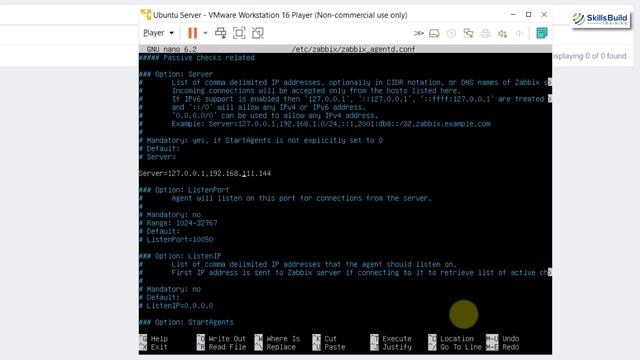The width and height of the screenshot is (640, 360).
Task: Send Ctrl+Alt+Del to the VM
Action: coord(220,33)
